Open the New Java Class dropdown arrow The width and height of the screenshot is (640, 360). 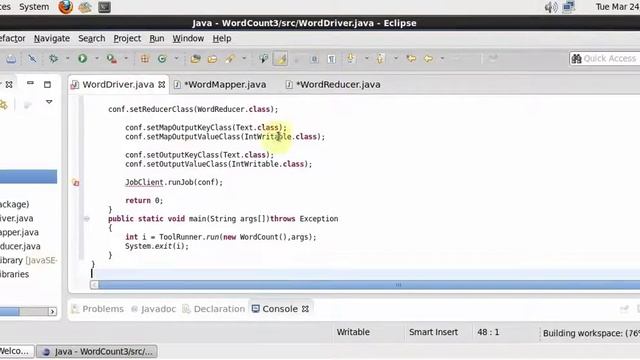coord(176,58)
